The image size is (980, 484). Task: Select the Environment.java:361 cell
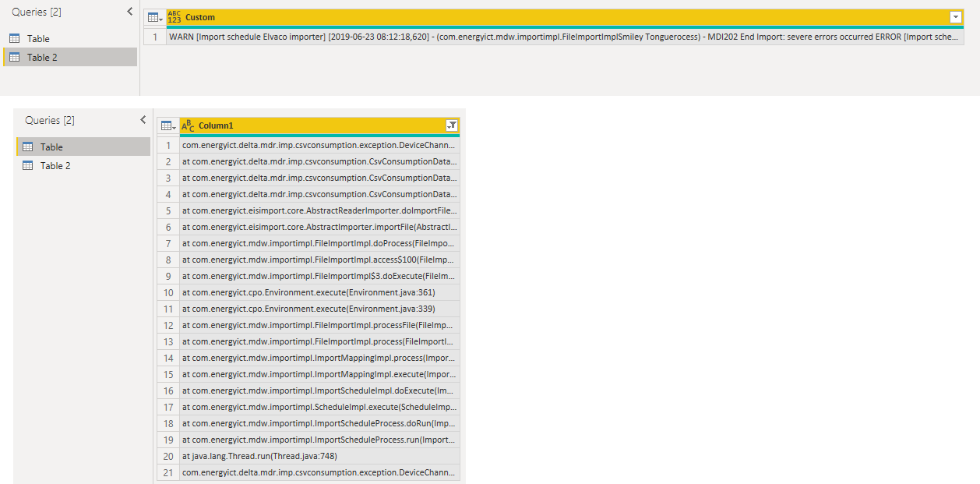[x=319, y=292]
